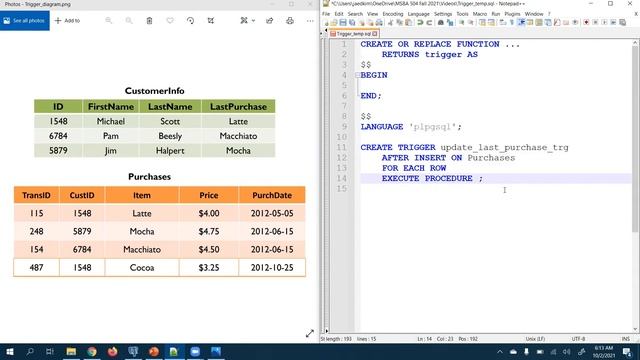Click the Print icon in Notepad++ toolbar

pos(379,22)
